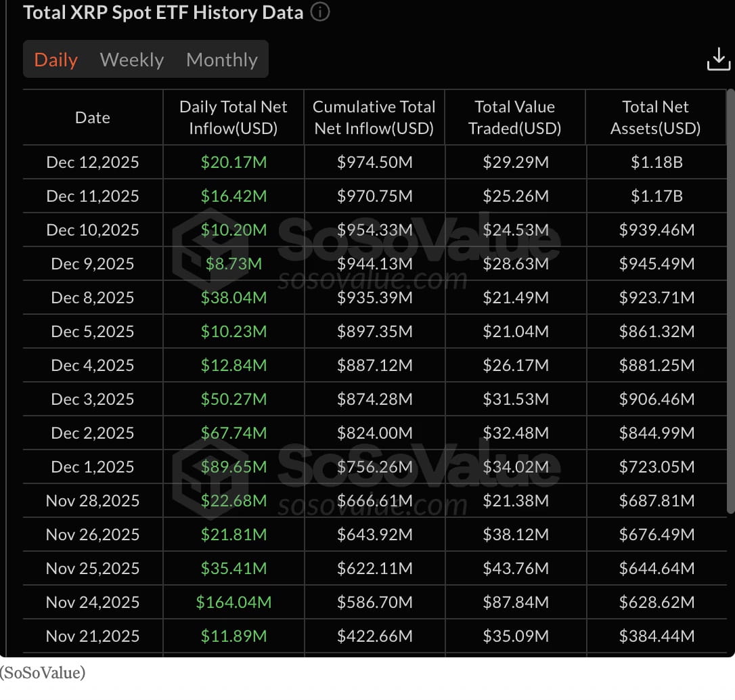Open the info tooltip icon beside the title

click(x=319, y=12)
